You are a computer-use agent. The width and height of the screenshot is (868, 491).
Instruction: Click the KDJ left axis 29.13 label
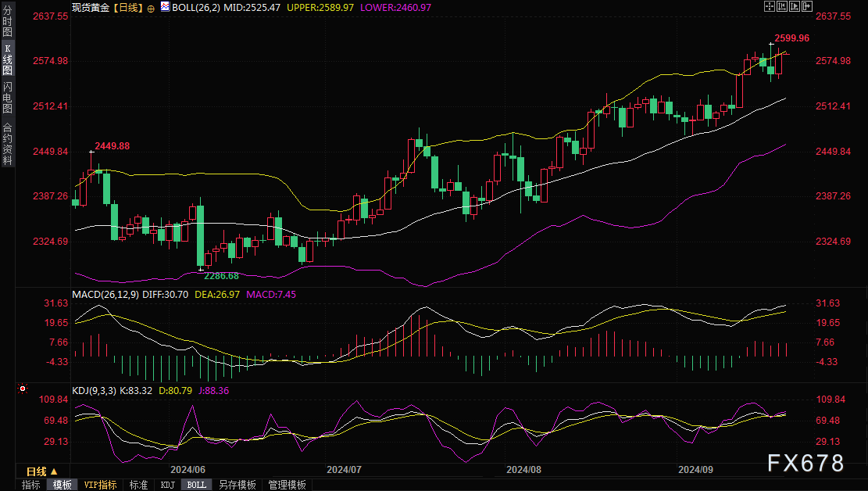pos(56,442)
